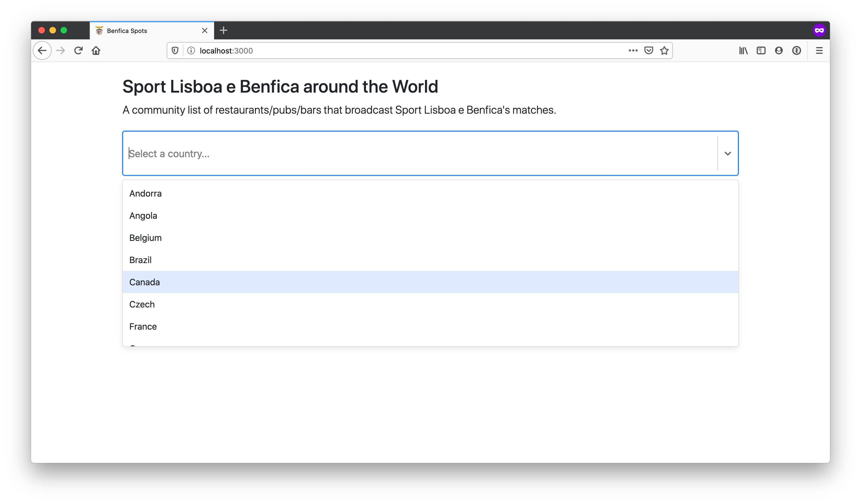
Task: Open the tracking protection shield icon
Action: tap(175, 50)
